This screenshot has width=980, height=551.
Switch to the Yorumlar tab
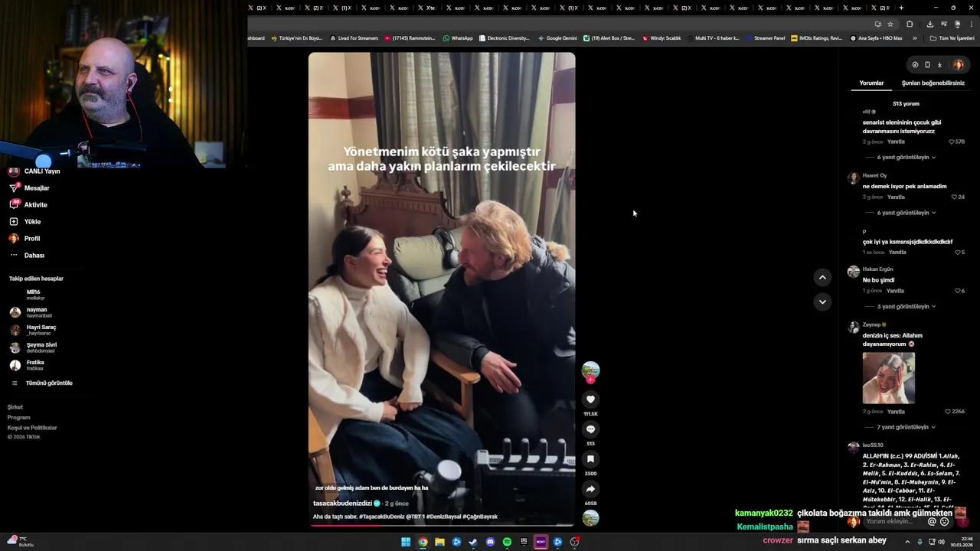871,83
